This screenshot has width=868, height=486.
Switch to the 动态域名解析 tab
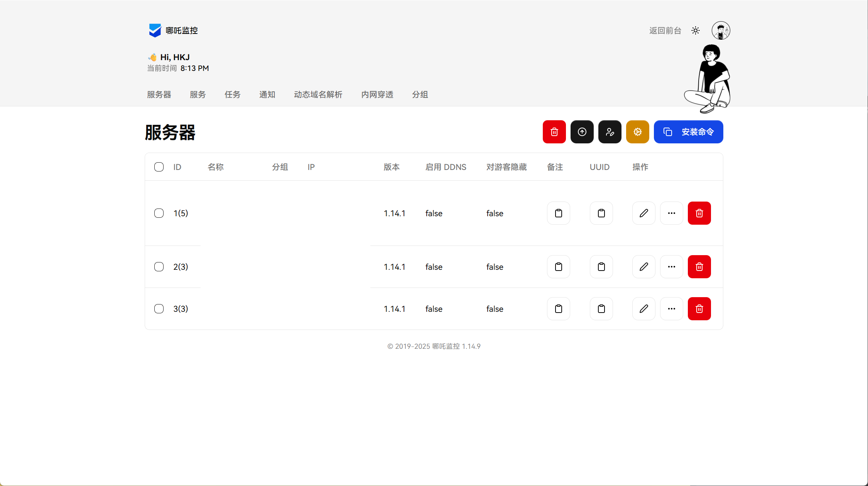tap(318, 94)
